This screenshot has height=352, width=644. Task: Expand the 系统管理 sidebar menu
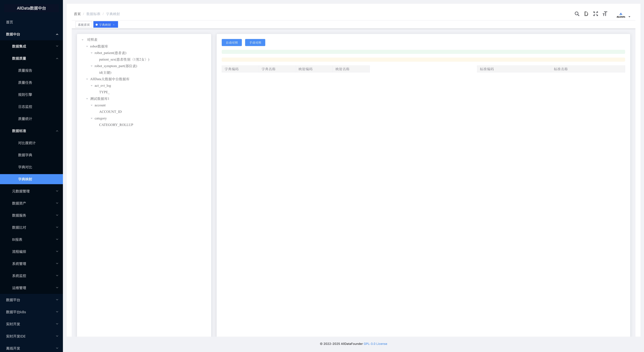point(31,264)
